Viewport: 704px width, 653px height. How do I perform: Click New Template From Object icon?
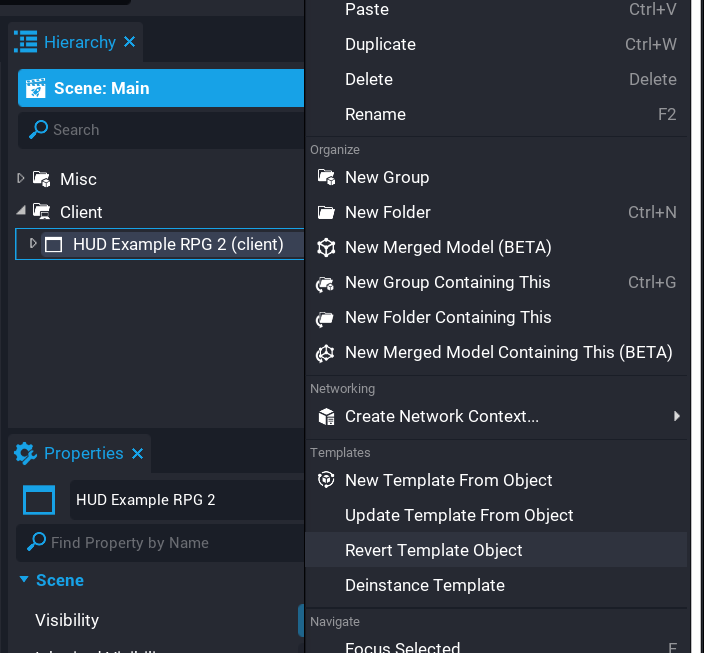[x=326, y=480]
